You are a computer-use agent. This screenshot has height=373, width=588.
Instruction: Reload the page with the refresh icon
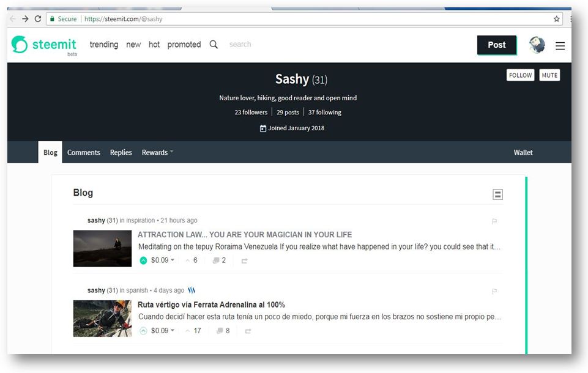point(38,19)
